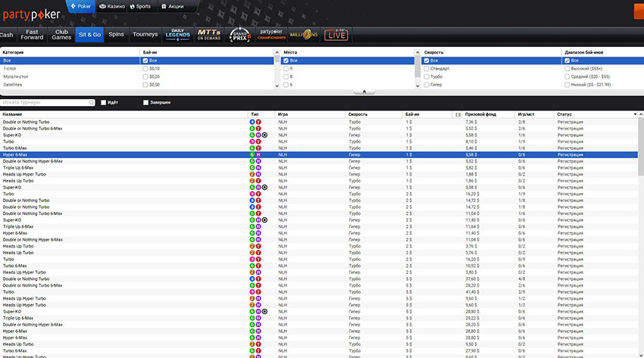Click the MTTs On Demand icon
This screenshot has height=358, width=644.
pos(209,34)
